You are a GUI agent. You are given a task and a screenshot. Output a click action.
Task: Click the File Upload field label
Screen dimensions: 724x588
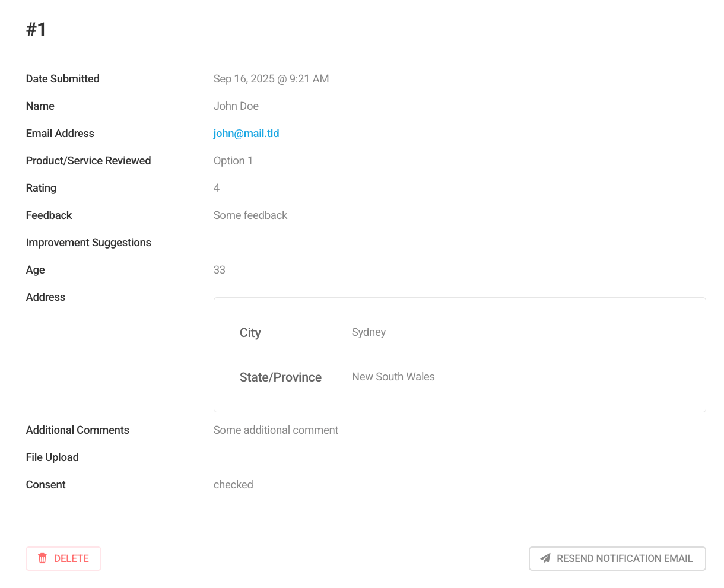[52, 457]
